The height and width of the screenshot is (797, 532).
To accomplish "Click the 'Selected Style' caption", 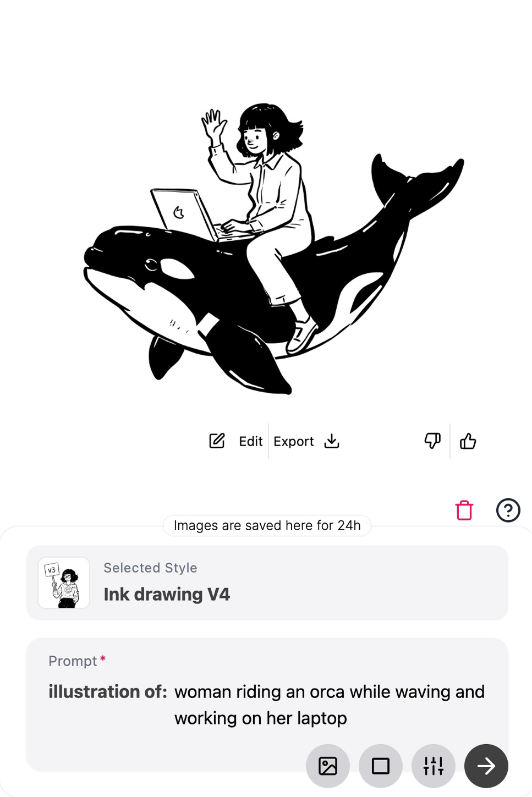I will (150, 568).
